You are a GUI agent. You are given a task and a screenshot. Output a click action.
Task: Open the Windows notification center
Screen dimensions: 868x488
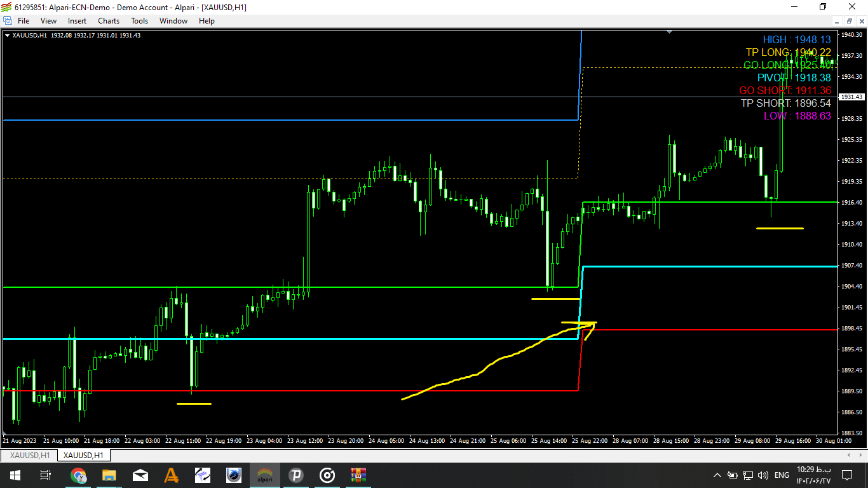pyautogui.click(x=847, y=475)
